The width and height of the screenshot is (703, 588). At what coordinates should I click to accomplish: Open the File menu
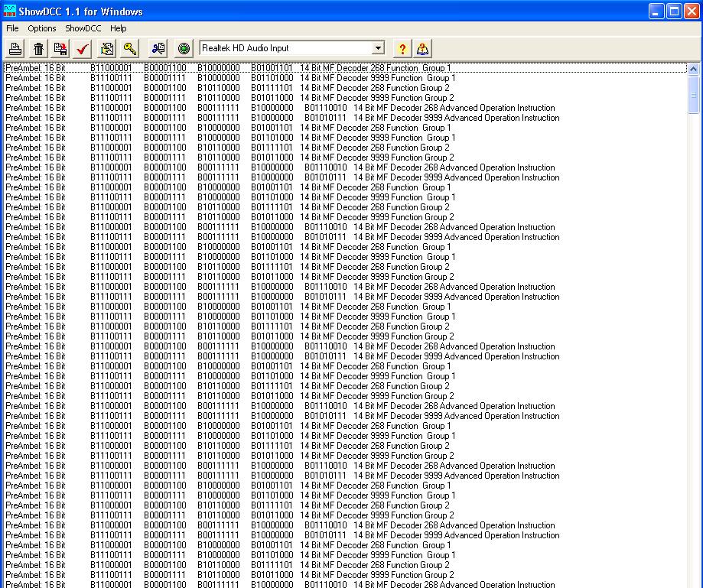click(x=12, y=28)
